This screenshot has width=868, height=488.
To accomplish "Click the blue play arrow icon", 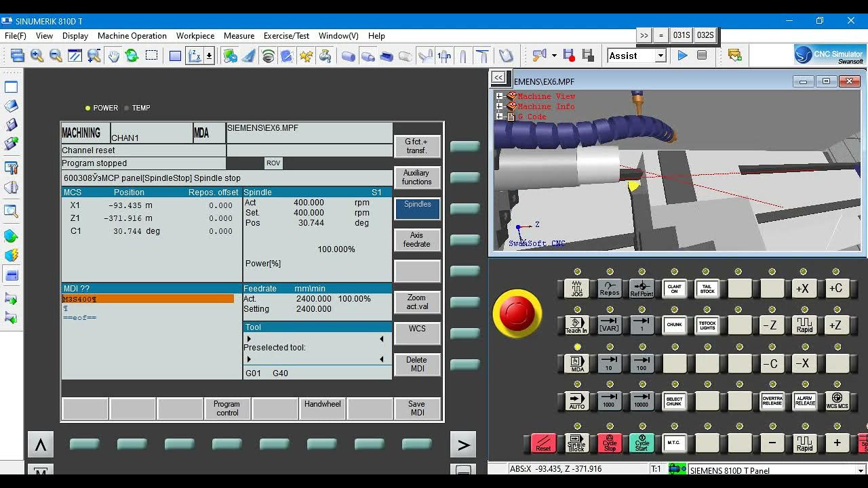I will tap(682, 56).
